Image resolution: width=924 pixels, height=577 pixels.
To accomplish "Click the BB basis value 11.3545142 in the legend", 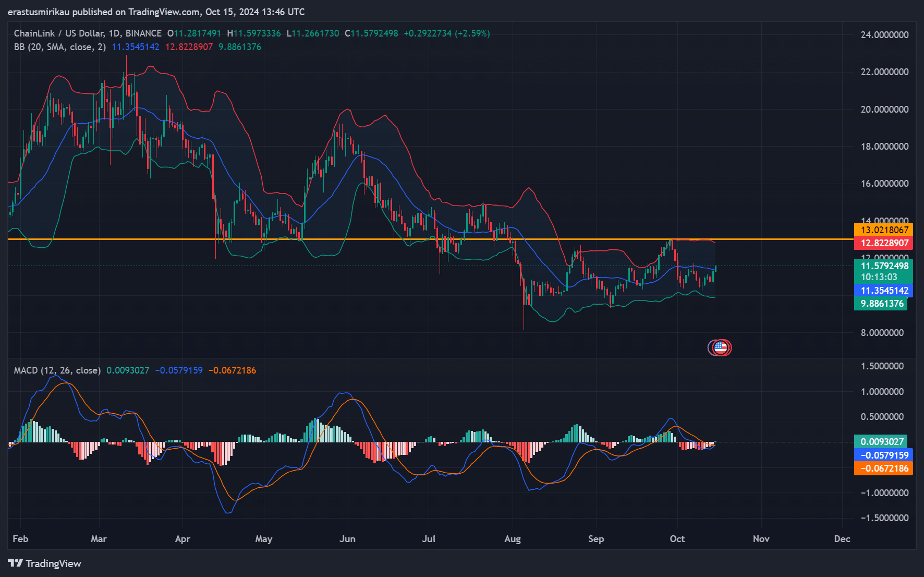I will 136,47.
